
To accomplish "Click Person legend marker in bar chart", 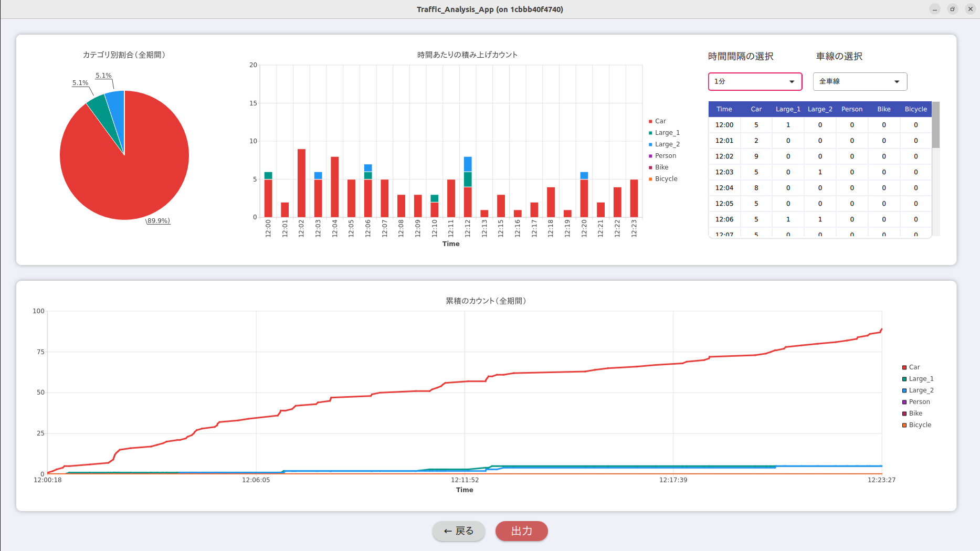I will coord(650,156).
